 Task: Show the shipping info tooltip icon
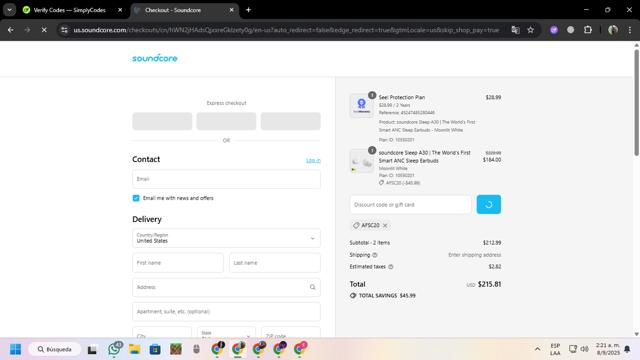(x=375, y=255)
